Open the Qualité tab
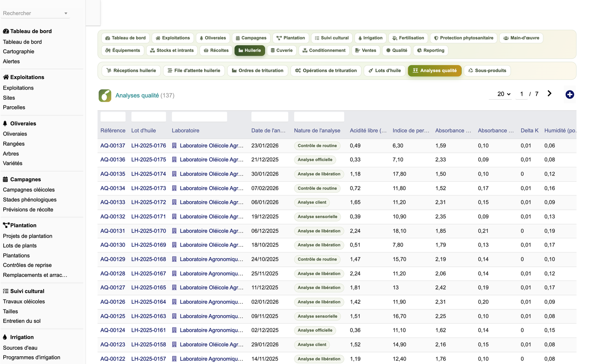This screenshot has height=364, width=589. [397, 50]
